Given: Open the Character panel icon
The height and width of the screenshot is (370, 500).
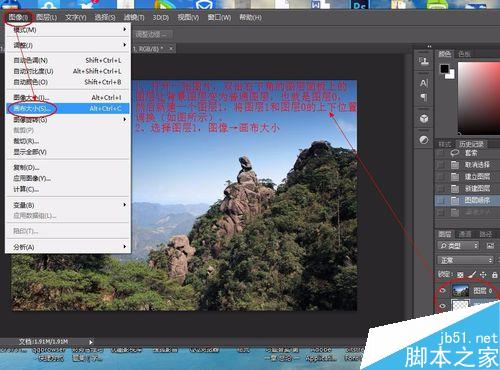Looking at the screenshot, I should [x=424, y=83].
